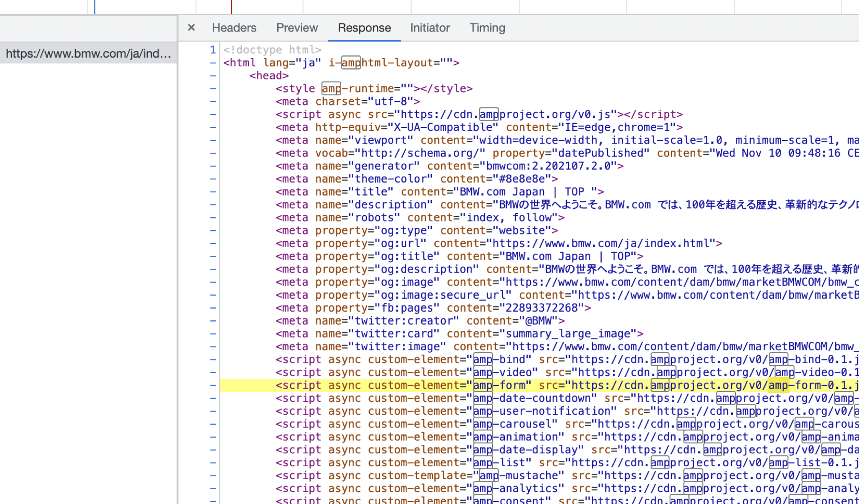This screenshot has width=859, height=504.
Task: Click the red timeline marker line
Action: 231,7
